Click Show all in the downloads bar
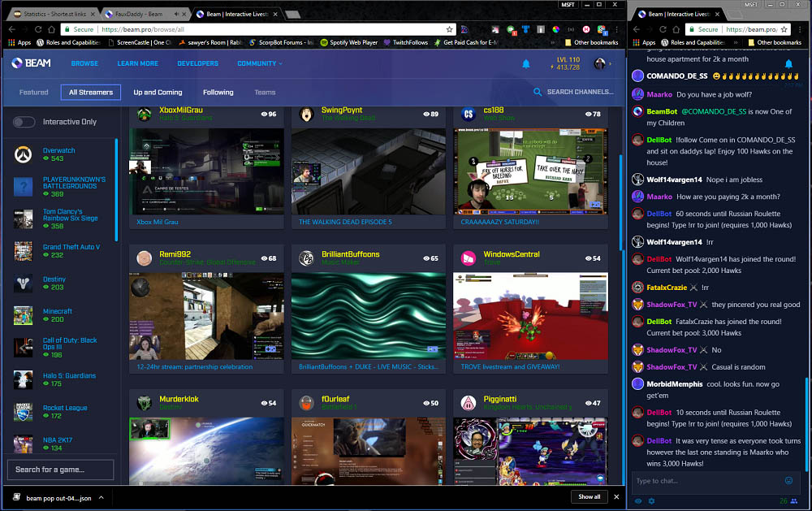This screenshot has width=812, height=511. click(x=589, y=496)
